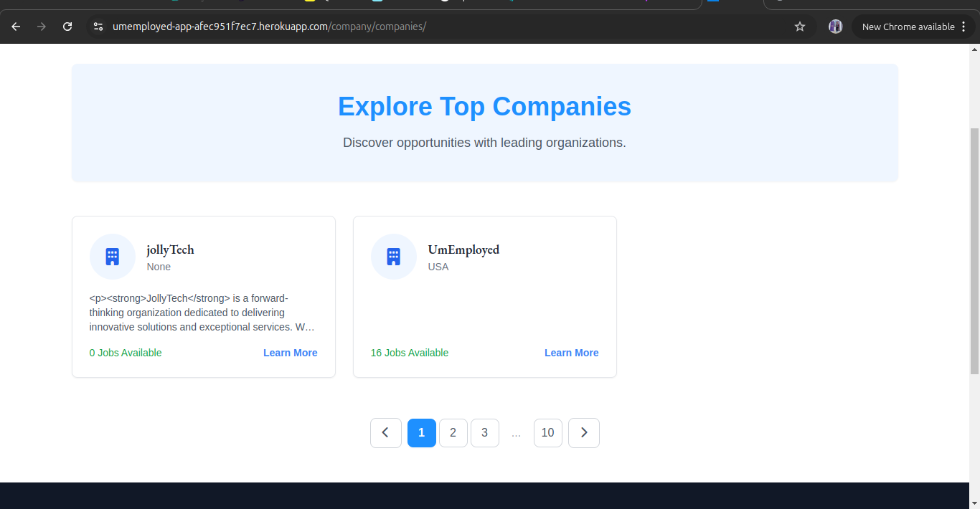Reload the companies page
The image size is (980, 509).
point(67,27)
